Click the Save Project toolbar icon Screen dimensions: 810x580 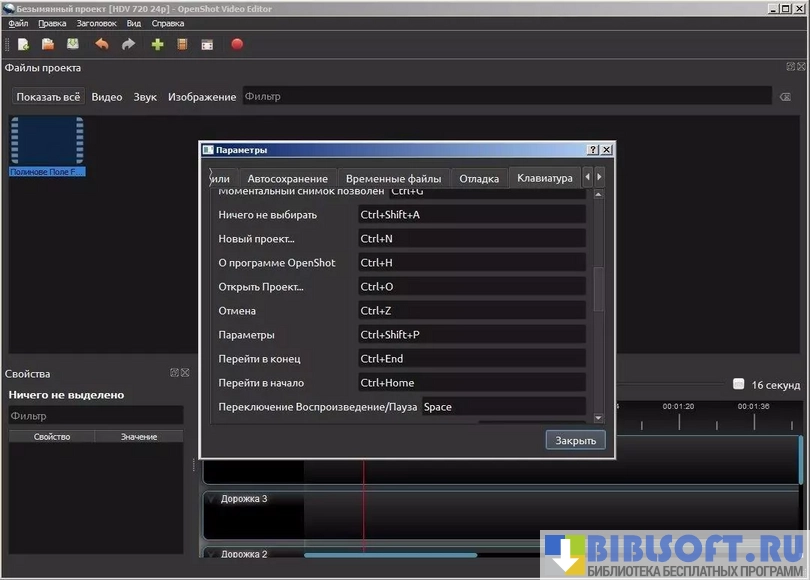[73, 44]
